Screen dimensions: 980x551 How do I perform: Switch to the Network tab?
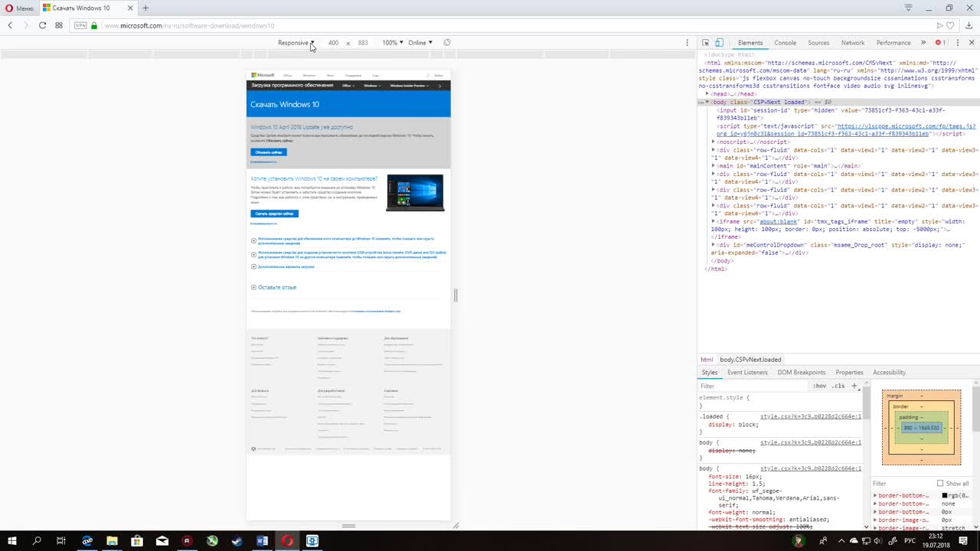tap(852, 43)
